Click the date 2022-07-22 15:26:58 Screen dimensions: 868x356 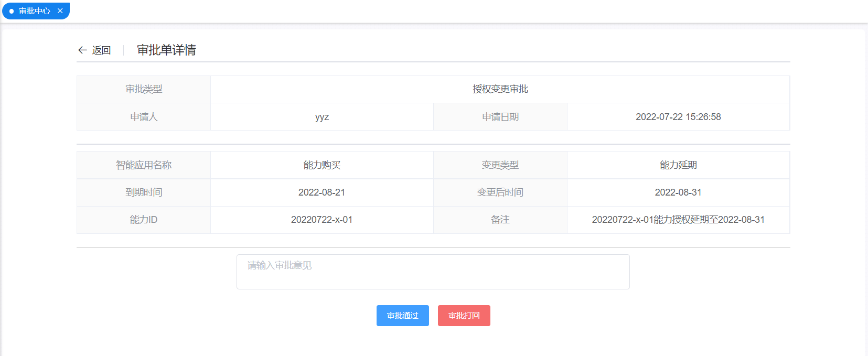pyautogui.click(x=678, y=117)
